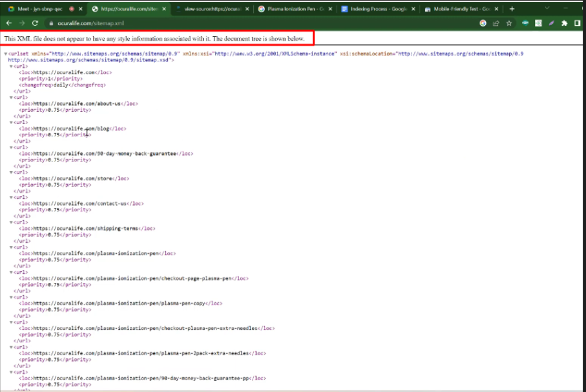Click the XML style information notice text
The image size is (586, 392).
pyautogui.click(x=154, y=39)
